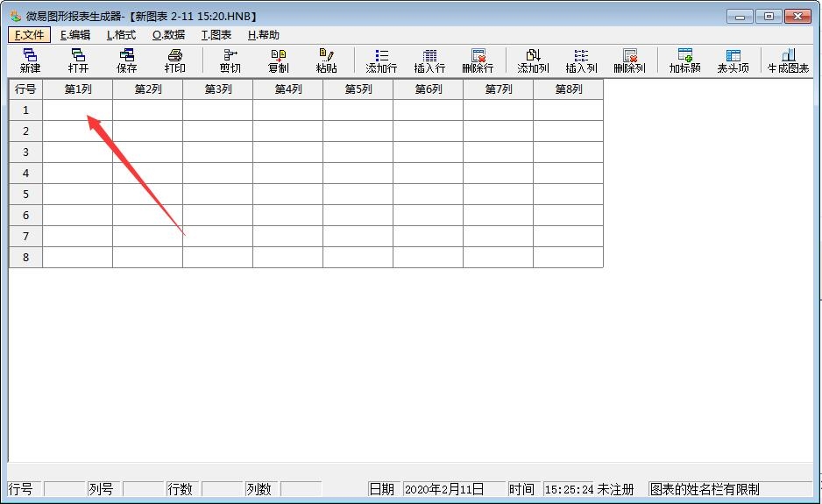Click the 行号 corner header cell
Image resolution: width=822 pixels, height=504 pixels.
click(x=25, y=89)
